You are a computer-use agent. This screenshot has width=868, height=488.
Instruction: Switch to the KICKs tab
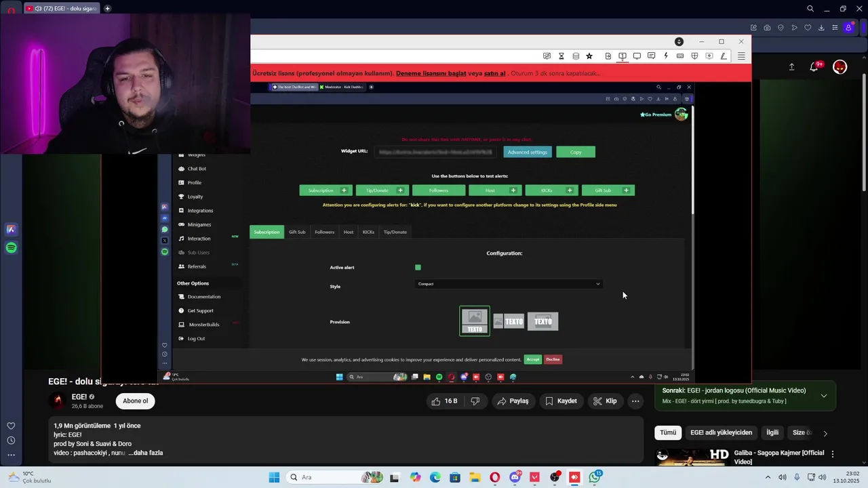tap(368, 232)
